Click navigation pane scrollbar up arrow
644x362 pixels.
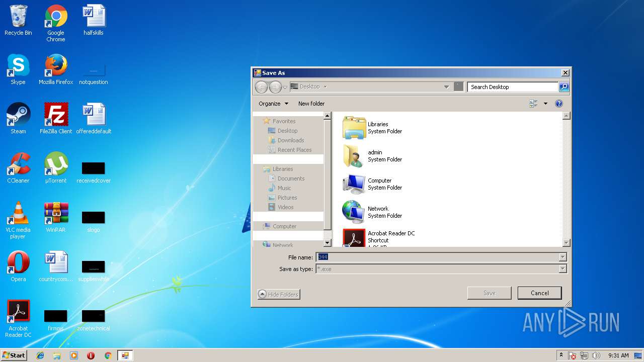click(327, 116)
